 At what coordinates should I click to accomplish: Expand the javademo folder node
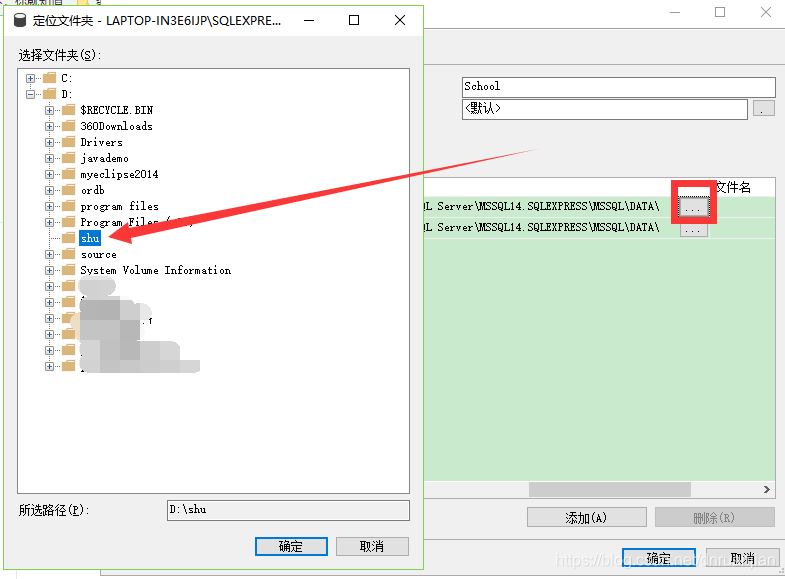tap(49, 158)
